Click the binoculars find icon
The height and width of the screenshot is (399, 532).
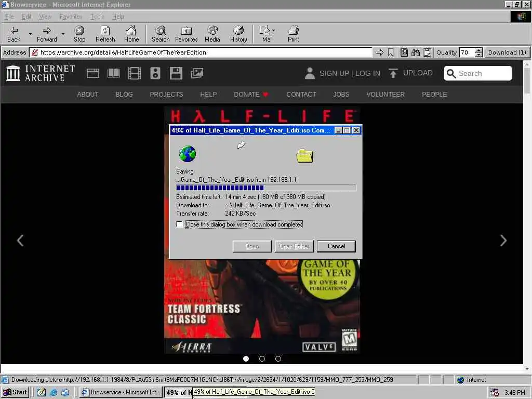coord(416,52)
